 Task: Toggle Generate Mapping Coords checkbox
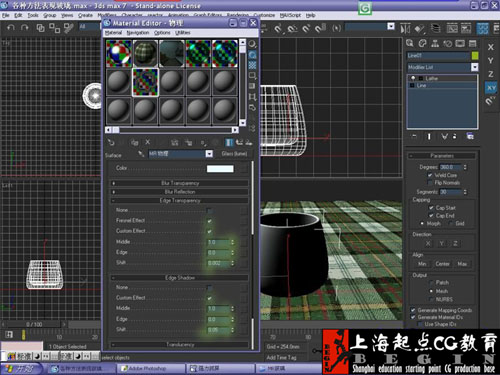tap(413, 310)
